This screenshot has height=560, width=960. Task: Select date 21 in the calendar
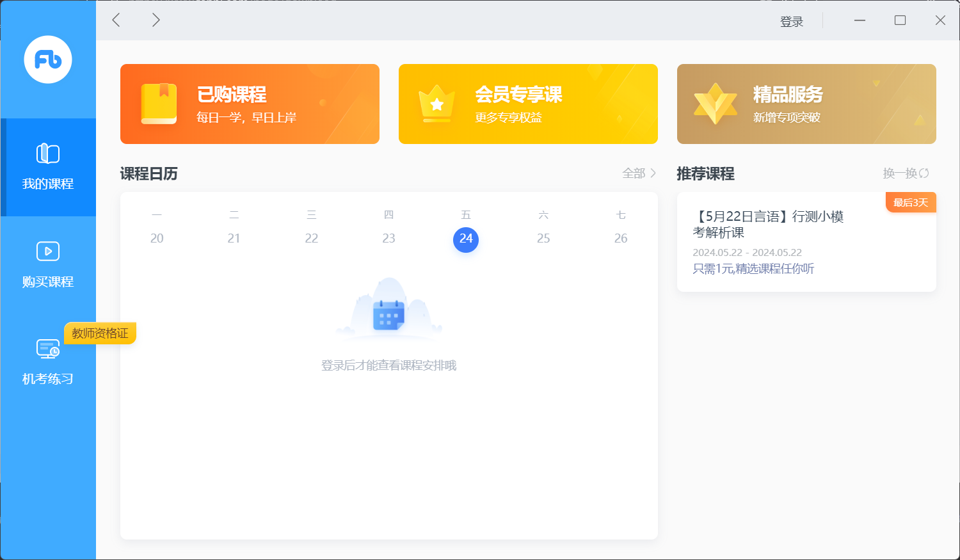coord(234,238)
